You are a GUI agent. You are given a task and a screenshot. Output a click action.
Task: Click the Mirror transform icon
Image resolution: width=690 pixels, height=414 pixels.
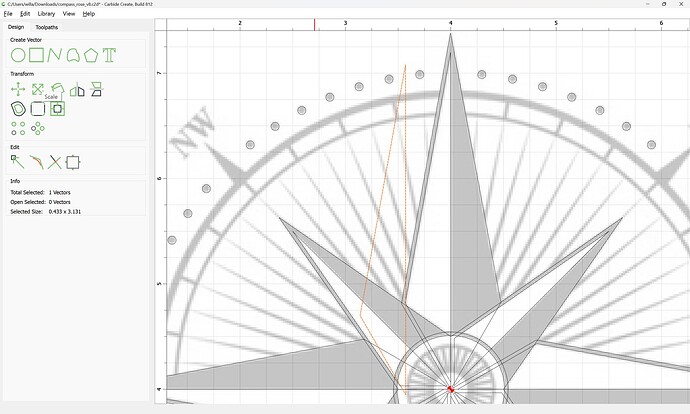[x=77, y=90]
